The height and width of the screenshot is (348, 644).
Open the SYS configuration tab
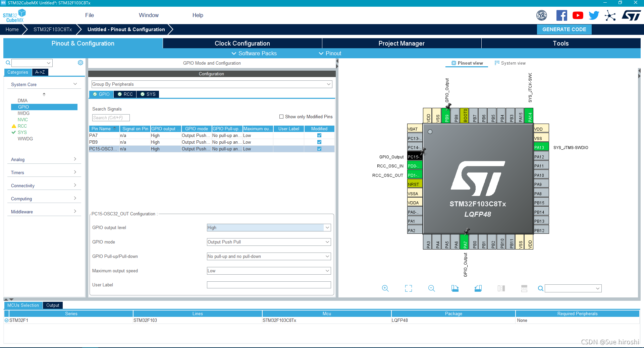(148, 94)
